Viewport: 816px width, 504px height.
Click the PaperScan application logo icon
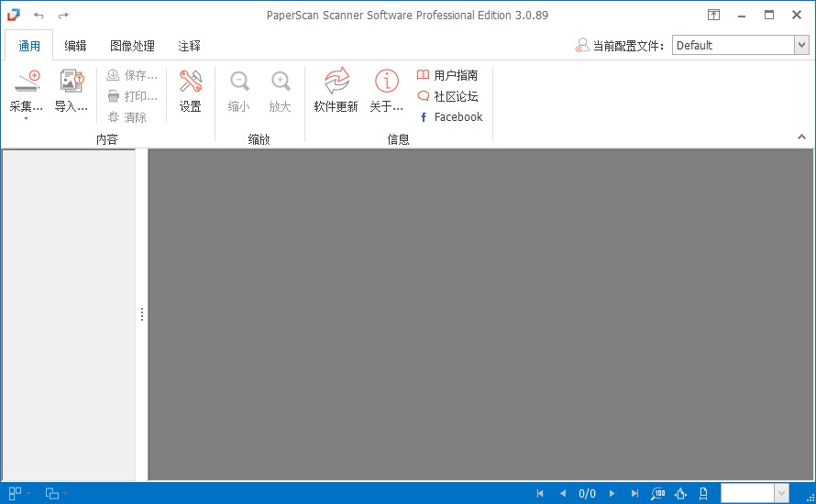(14, 15)
